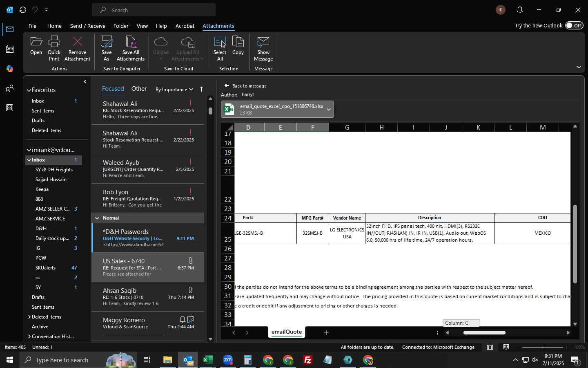Toggle Try the new Outlook switch
This screenshot has height=368, width=588.
tap(574, 25)
